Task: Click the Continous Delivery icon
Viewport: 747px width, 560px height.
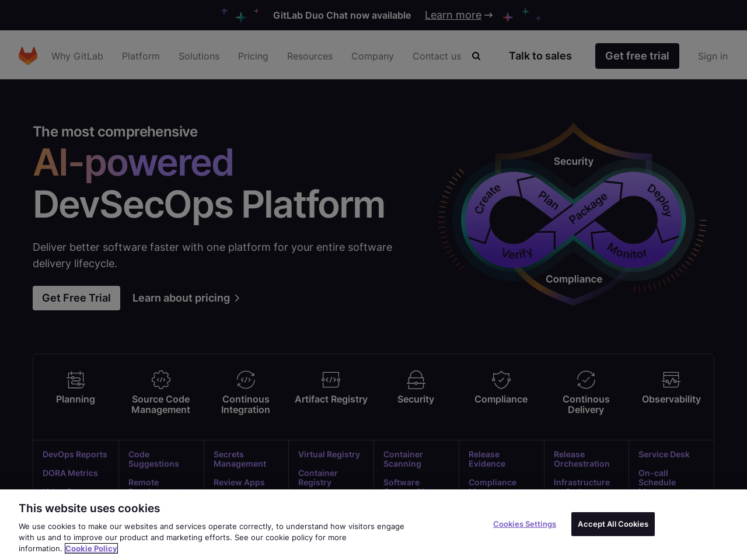Action: [x=586, y=380]
